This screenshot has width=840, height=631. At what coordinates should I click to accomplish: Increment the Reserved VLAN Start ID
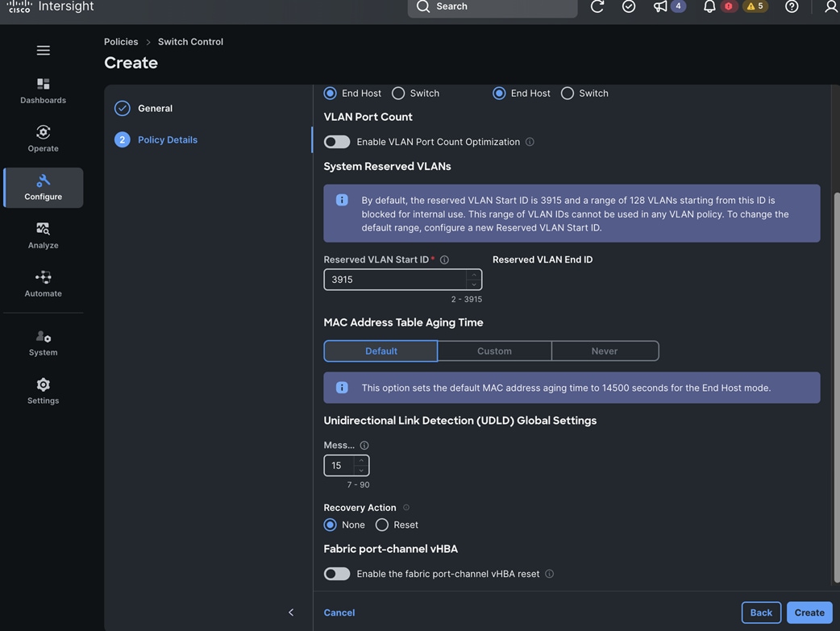click(x=473, y=275)
